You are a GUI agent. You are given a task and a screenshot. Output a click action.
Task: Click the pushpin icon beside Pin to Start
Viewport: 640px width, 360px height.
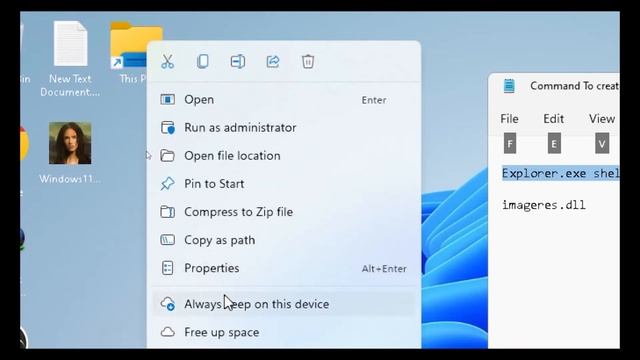click(x=167, y=184)
